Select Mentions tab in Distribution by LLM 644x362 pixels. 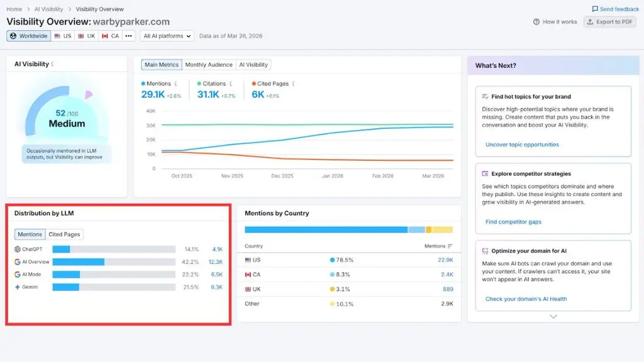tap(30, 234)
